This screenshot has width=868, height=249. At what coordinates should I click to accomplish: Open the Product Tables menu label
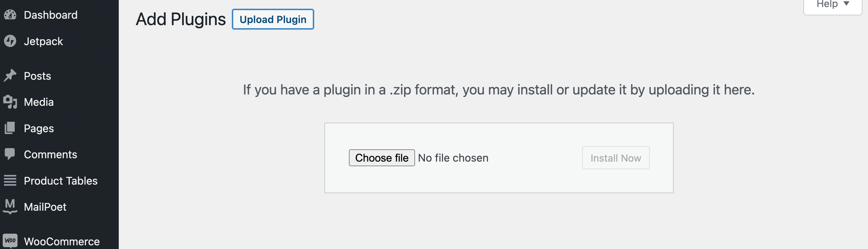[x=61, y=181]
